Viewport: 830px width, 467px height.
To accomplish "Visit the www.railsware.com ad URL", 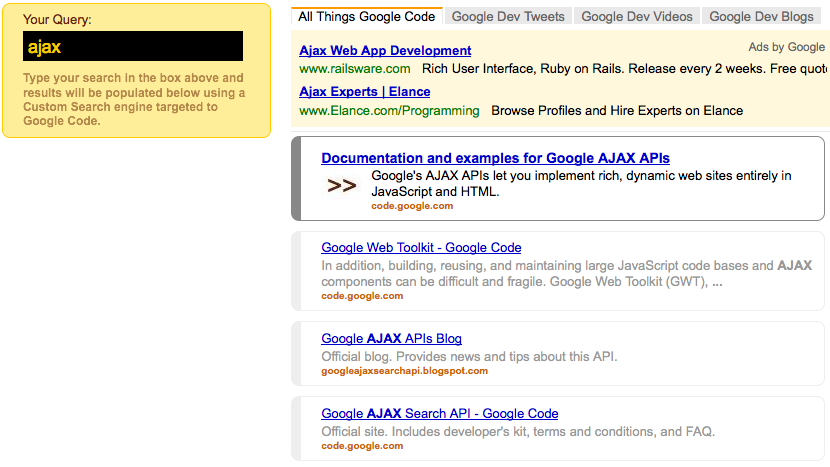I will (355, 69).
